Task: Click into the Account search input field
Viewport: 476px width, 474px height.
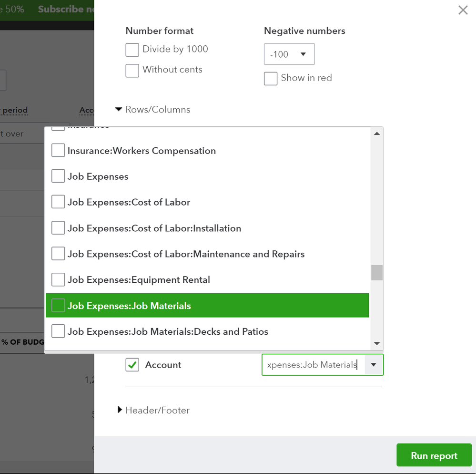Action: 313,365
